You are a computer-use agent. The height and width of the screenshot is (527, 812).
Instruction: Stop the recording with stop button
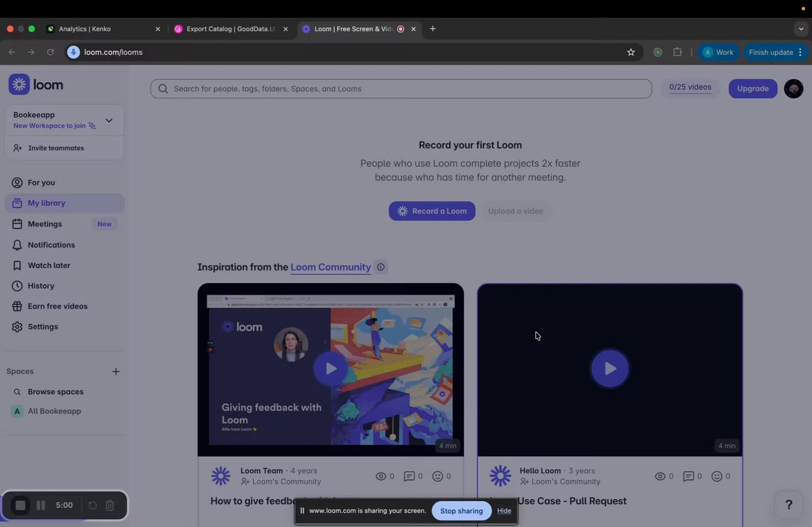[20, 505]
